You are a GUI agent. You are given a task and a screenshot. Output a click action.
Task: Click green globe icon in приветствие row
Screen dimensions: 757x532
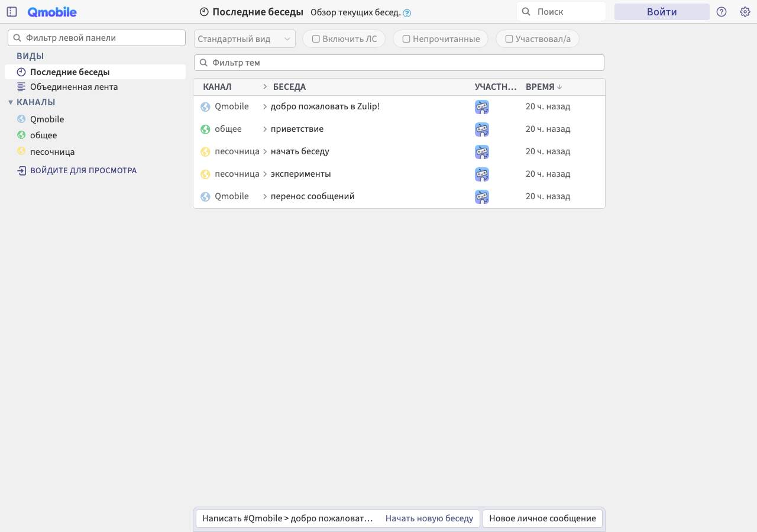click(x=205, y=129)
